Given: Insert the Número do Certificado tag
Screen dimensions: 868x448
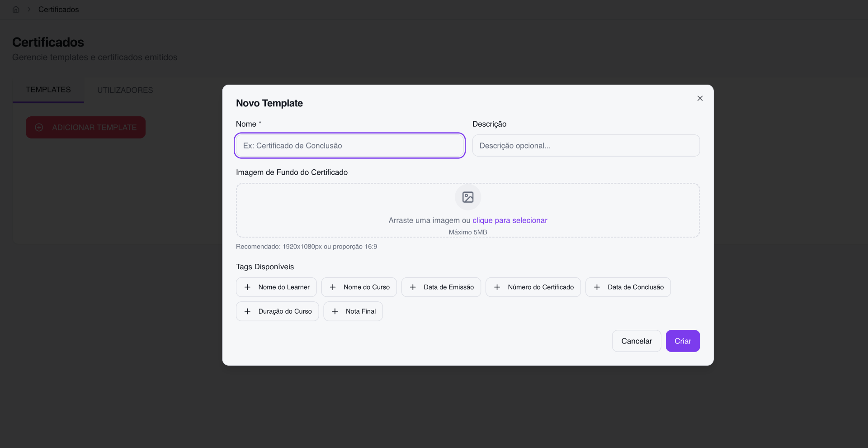Looking at the screenshot, I should 533,287.
